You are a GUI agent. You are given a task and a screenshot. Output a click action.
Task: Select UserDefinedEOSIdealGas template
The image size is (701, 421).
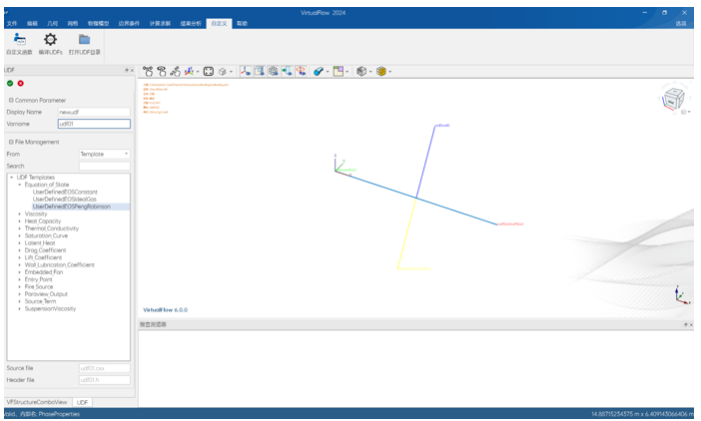(x=65, y=199)
